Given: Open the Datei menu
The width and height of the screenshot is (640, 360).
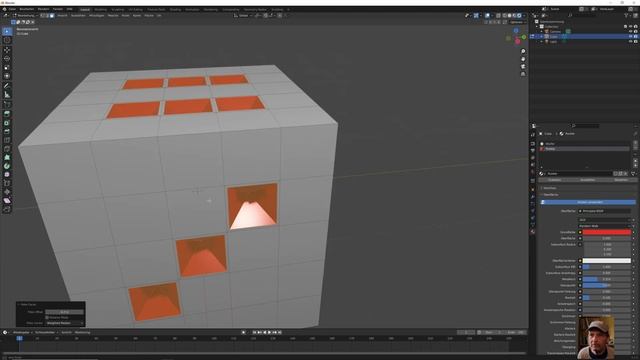Looking at the screenshot, I should click(x=12, y=9).
